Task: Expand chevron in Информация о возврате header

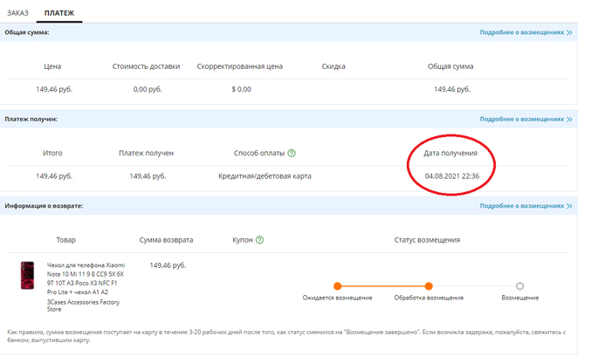Action: coord(569,206)
